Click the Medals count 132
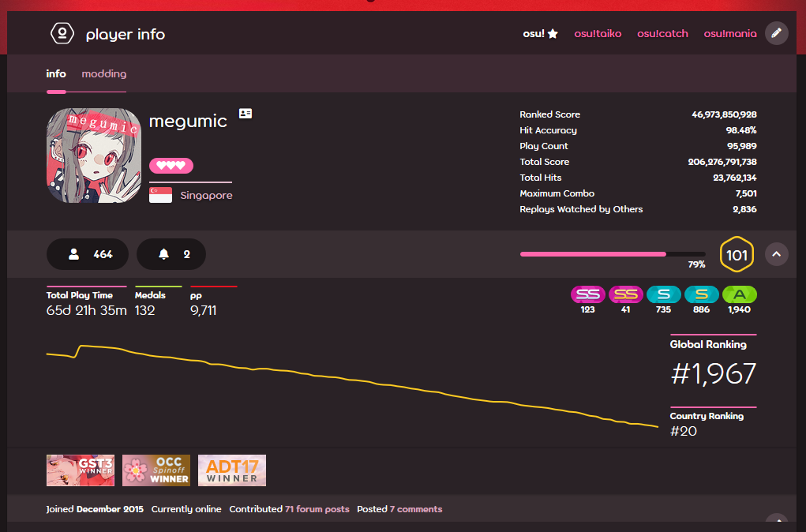 tap(145, 310)
